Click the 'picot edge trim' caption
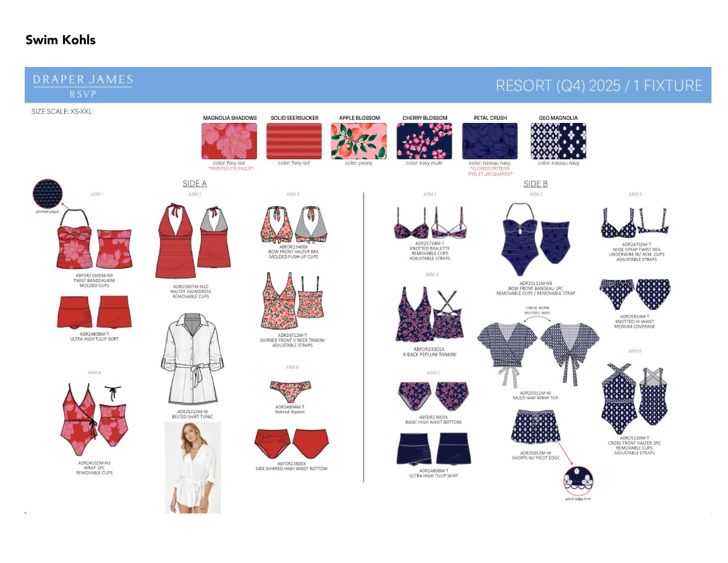This screenshot has height=563, width=728. [x=578, y=499]
